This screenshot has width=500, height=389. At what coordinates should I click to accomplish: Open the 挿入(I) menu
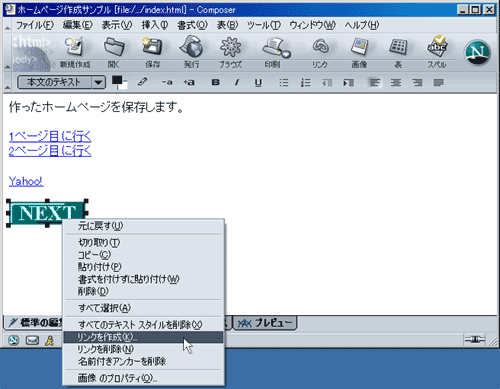pos(155,25)
